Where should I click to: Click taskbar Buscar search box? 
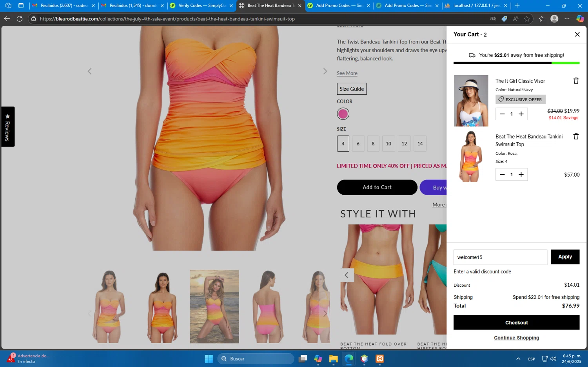[x=256, y=359]
